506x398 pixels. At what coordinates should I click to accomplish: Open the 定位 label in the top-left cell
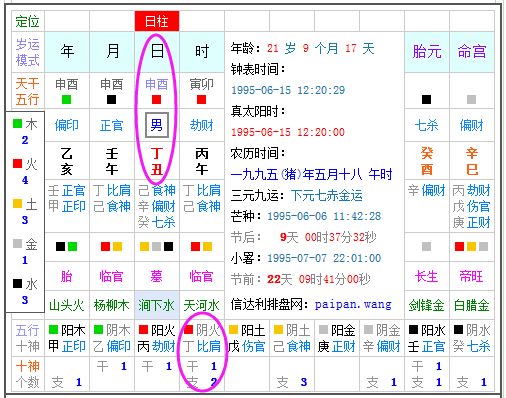28,21
